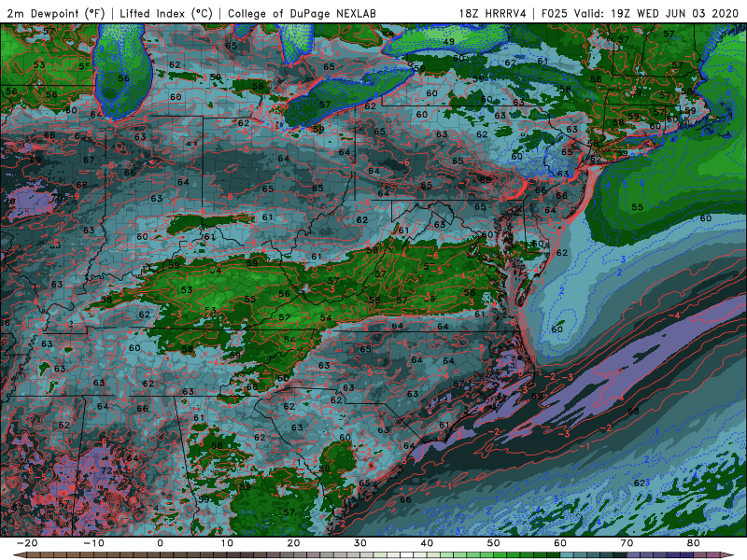This screenshot has width=747, height=560.
Task: Click the '20' color scale label
Action: [x=293, y=543]
